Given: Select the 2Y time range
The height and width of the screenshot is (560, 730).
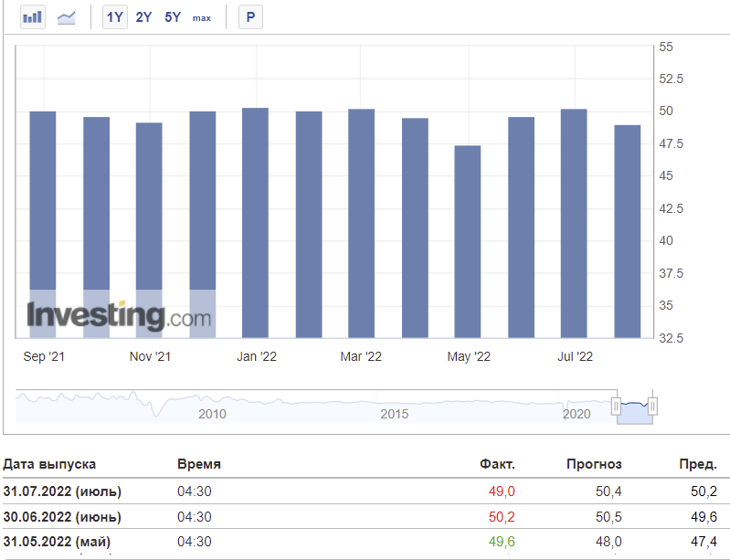Looking at the screenshot, I should (143, 17).
